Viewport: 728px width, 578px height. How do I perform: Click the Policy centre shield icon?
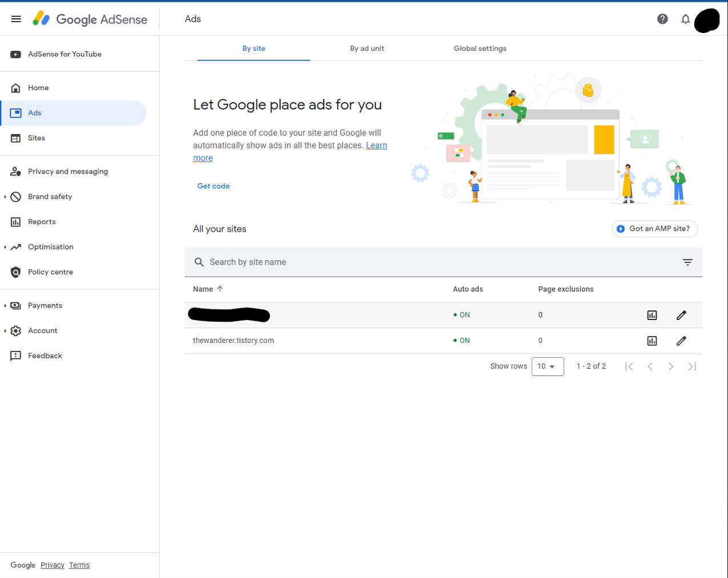(16, 272)
